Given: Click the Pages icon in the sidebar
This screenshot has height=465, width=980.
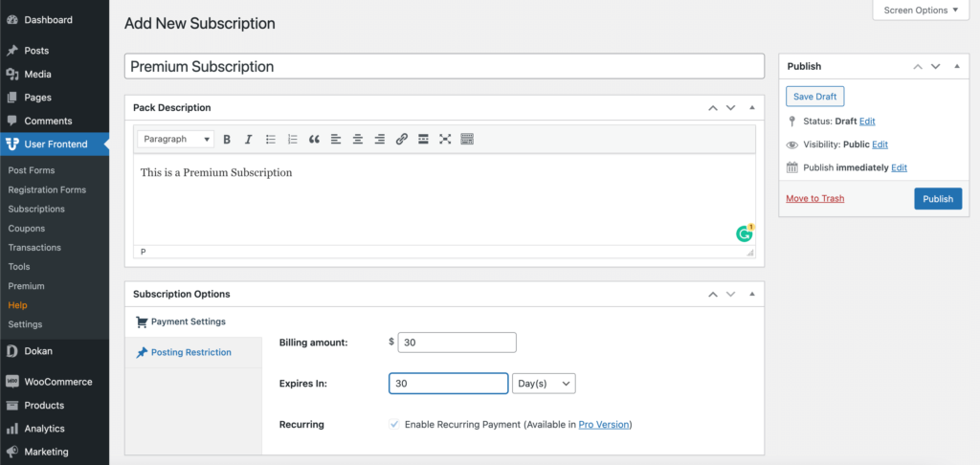Looking at the screenshot, I should coord(11,98).
